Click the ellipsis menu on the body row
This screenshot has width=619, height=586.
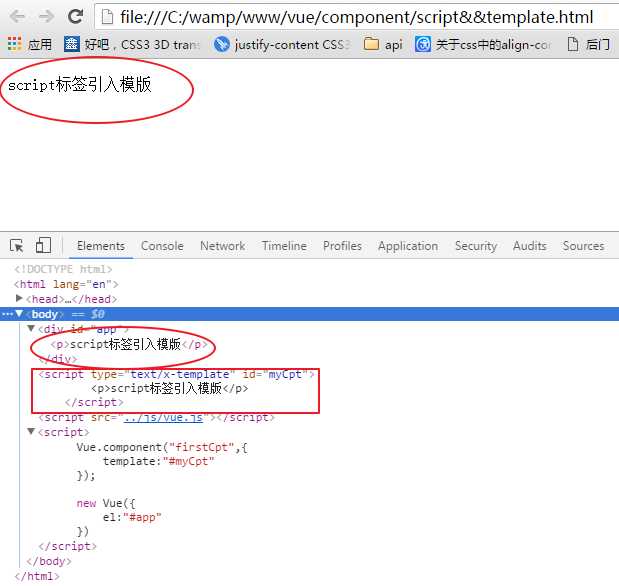7,314
